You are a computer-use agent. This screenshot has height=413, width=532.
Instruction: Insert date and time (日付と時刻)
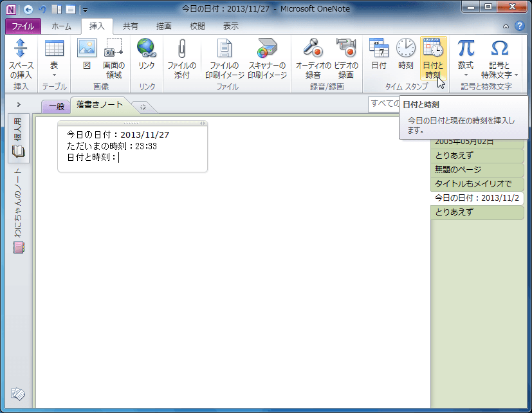point(434,59)
